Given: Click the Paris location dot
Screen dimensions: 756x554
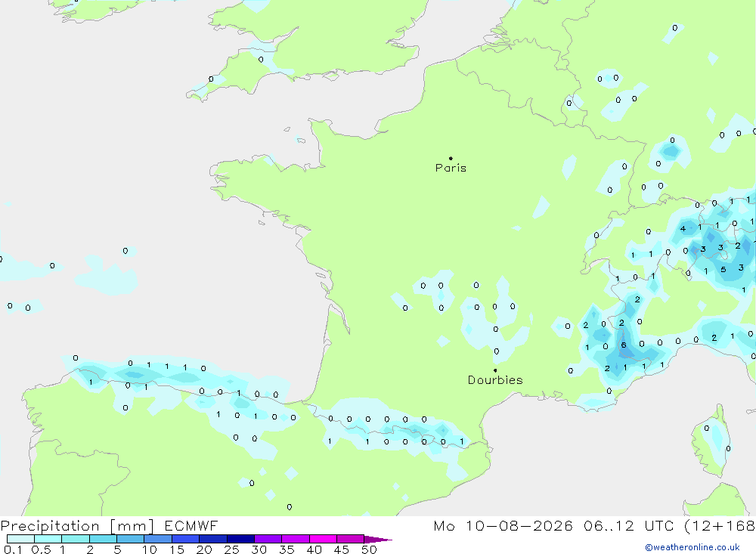Looking at the screenshot, I should (451, 158).
